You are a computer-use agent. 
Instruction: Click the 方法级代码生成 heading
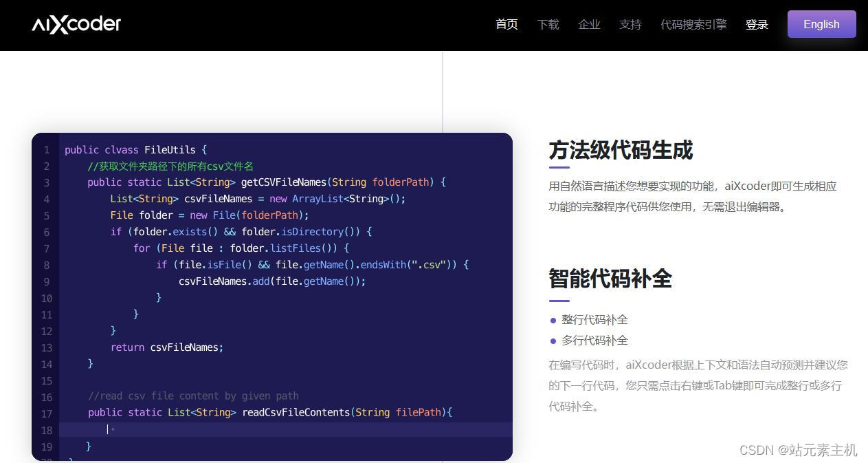(621, 151)
